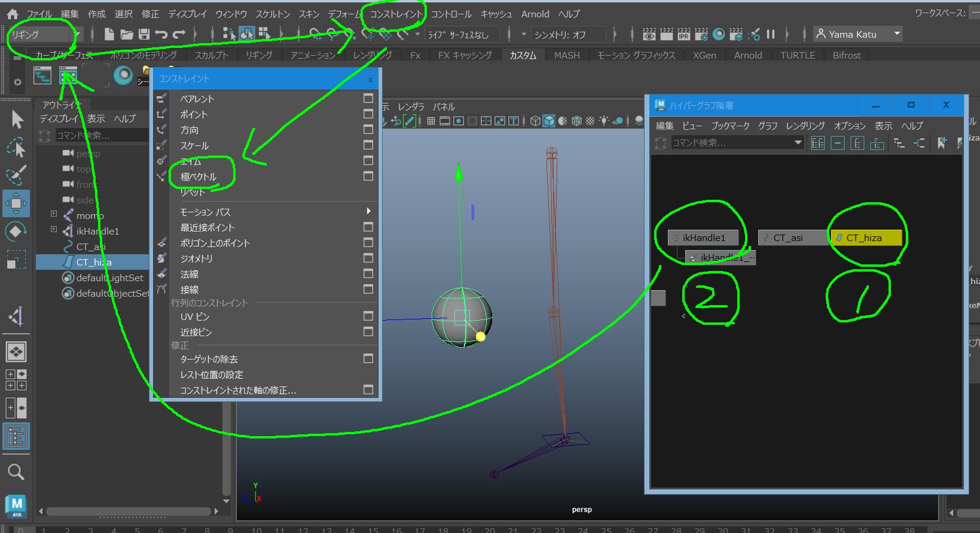Open Hypershade sphere icon on status line

719,35
